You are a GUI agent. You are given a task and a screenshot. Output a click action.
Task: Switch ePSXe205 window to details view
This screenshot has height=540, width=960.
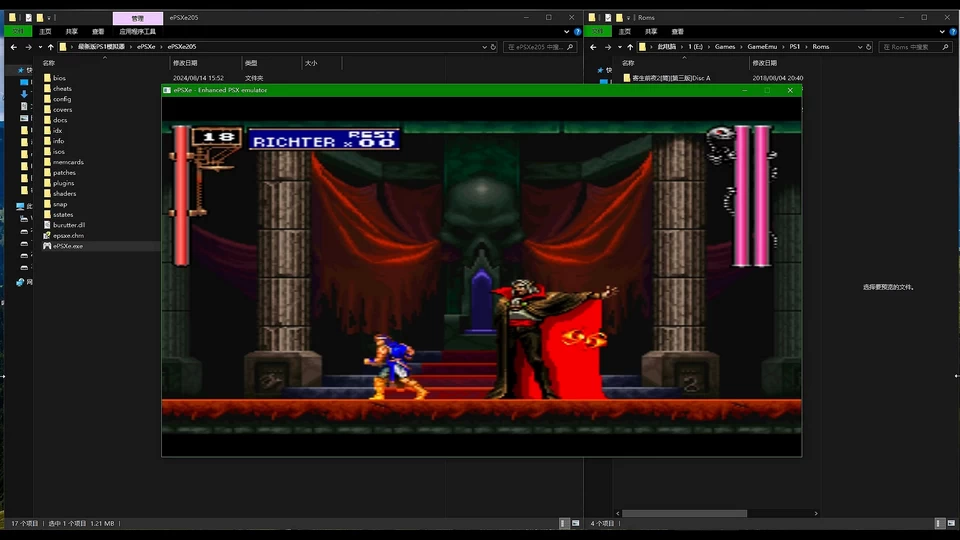[x=564, y=523]
